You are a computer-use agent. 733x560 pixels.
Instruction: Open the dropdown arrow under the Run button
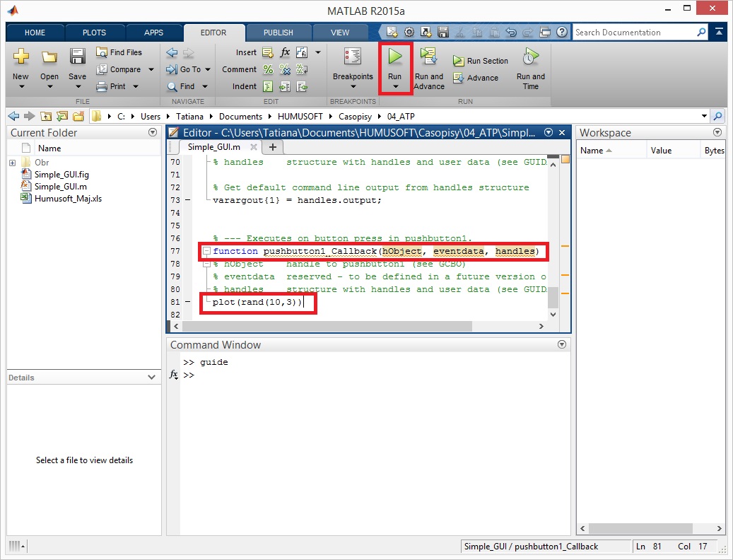(x=396, y=87)
